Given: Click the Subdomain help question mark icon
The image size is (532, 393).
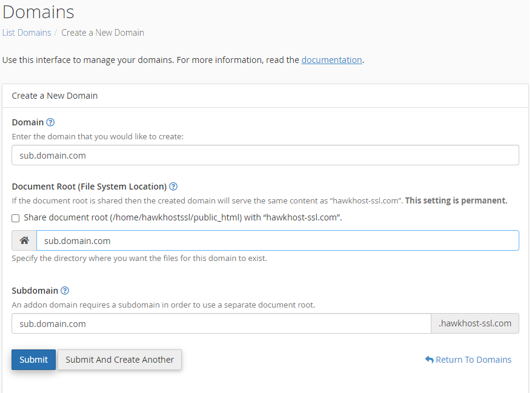Looking at the screenshot, I should point(65,291).
